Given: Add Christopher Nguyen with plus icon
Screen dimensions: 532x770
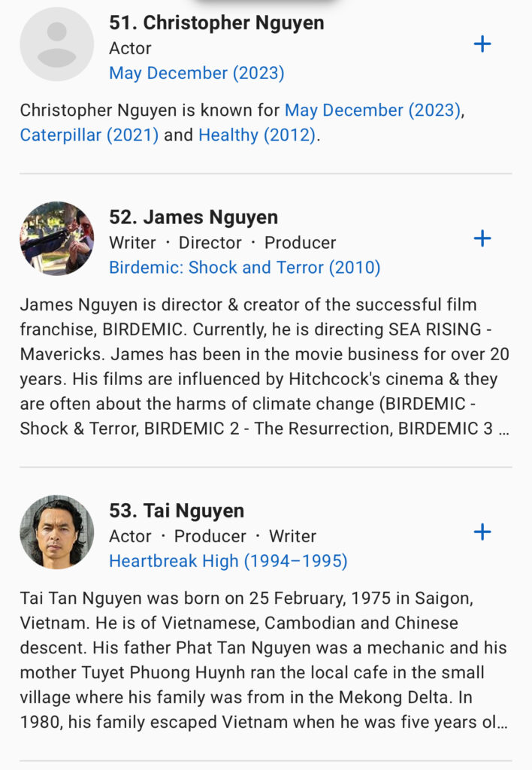Looking at the screenshot, I should pos(482,44).
